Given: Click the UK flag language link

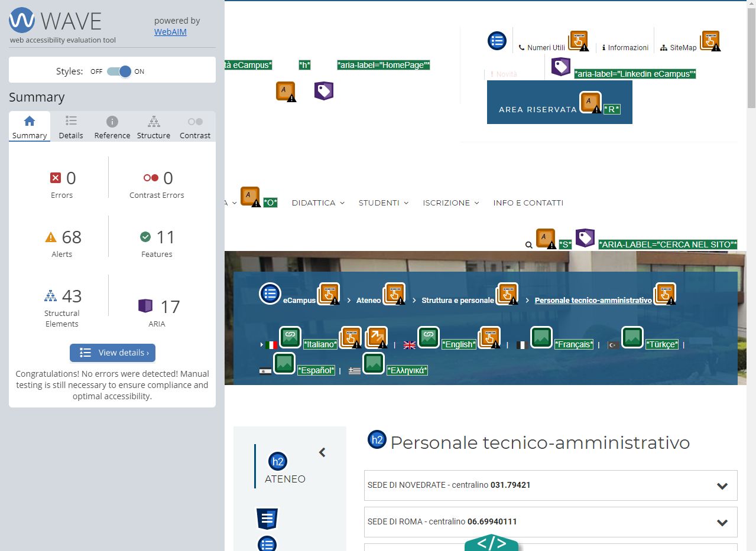Looking at the screenshot, I should pyautogui.click(x=410, y=345).
